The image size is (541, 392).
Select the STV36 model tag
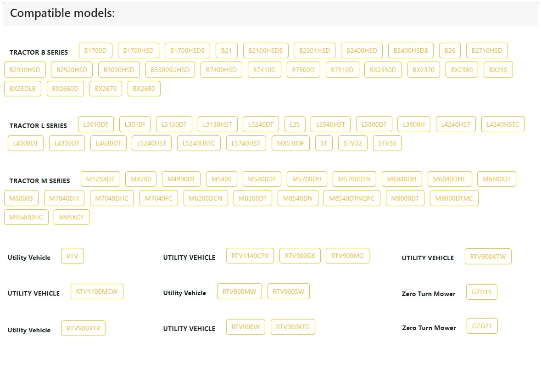click(x=387, y=143)
